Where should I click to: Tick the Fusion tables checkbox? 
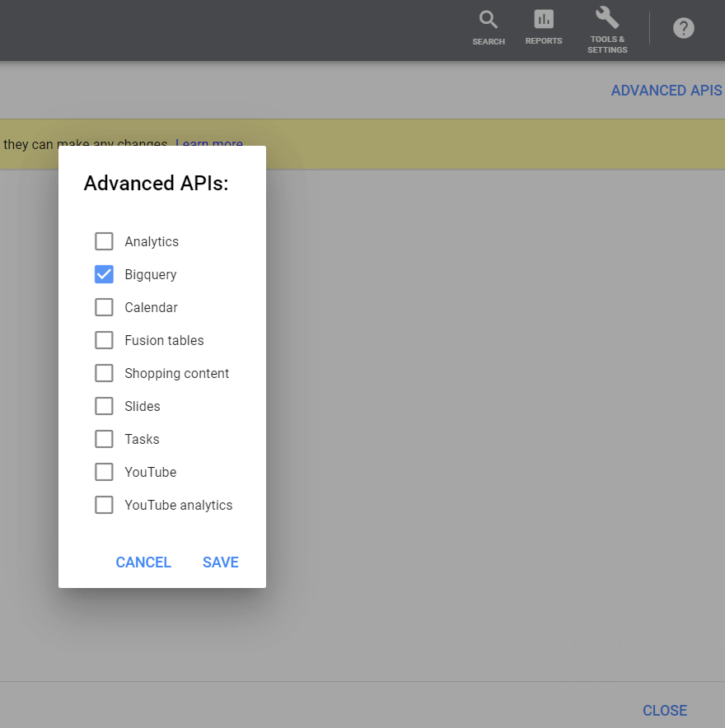104,340
